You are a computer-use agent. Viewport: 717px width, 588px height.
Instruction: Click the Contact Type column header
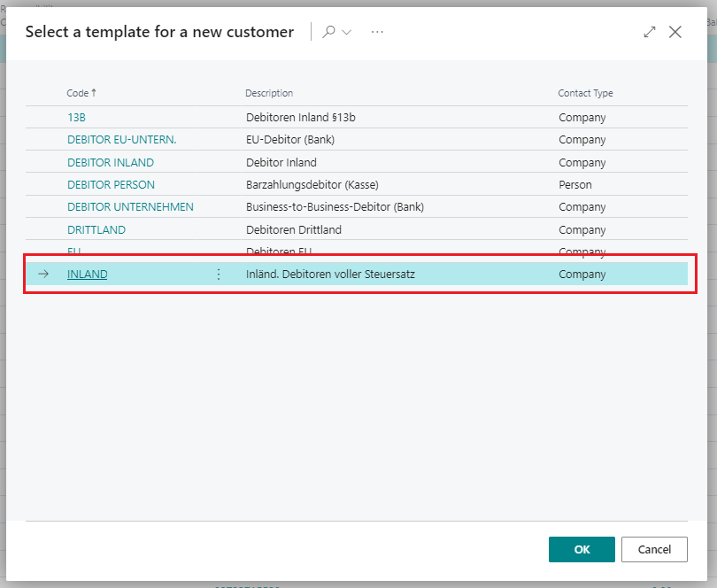(585, 93)
